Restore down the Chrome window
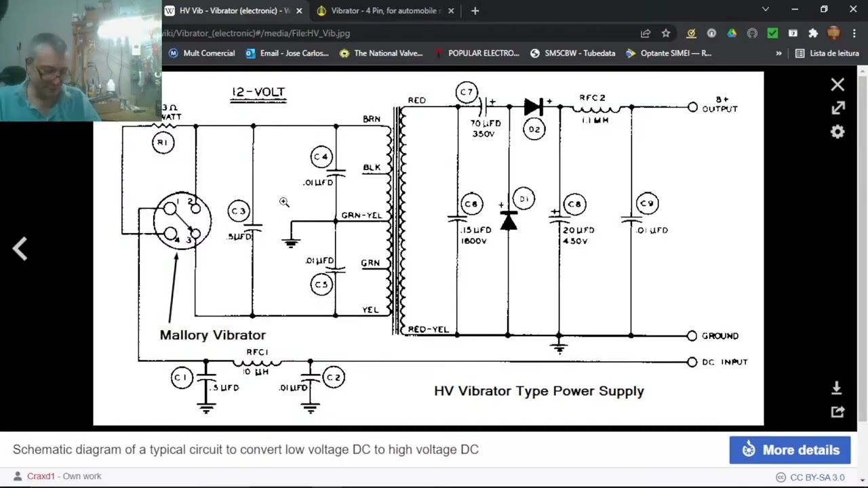Screen dimensions: 868x488 pyautogui.click(x=824, y=9)
